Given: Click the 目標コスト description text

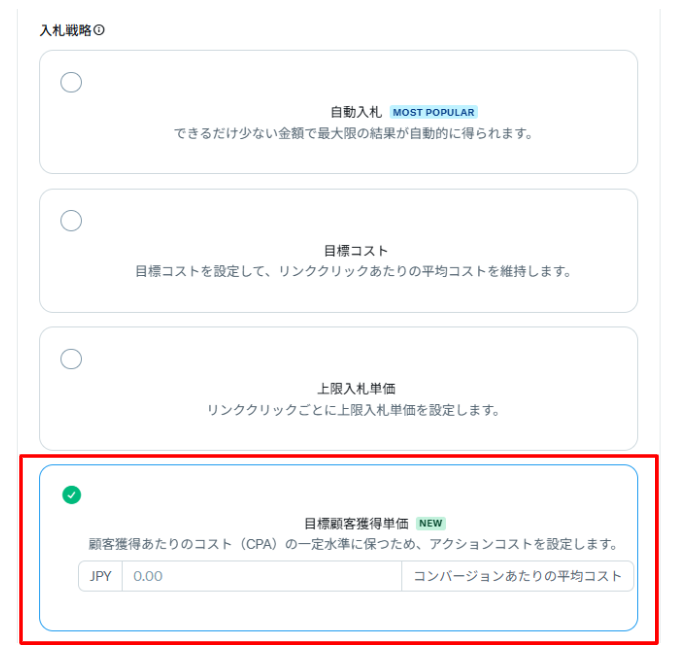Looking at the screenshot, I should point(352,271).
